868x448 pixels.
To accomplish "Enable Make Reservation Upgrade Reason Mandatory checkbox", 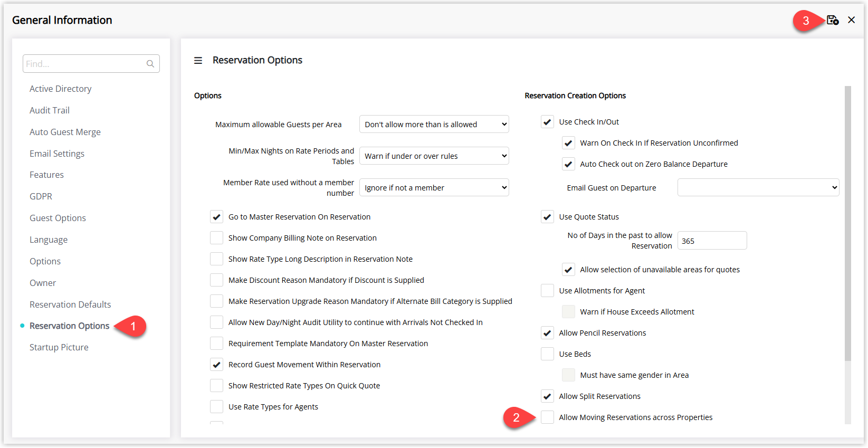I will pyautogui.click(x=216, y=301).
